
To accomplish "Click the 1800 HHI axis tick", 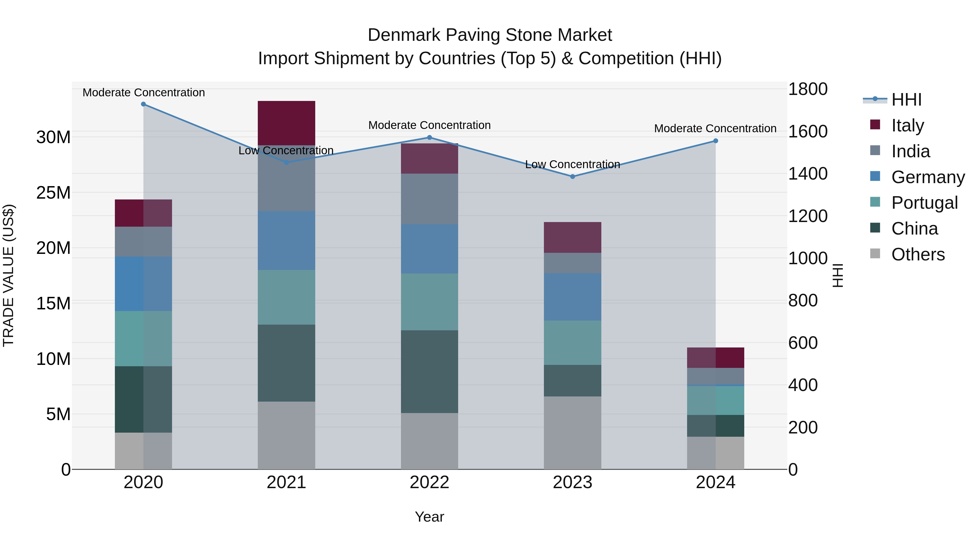I will pyautogui.click(x=808, y=89).
